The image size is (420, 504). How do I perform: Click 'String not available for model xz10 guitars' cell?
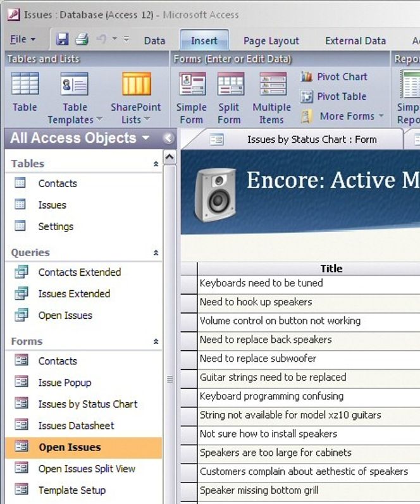coord(309,415)
